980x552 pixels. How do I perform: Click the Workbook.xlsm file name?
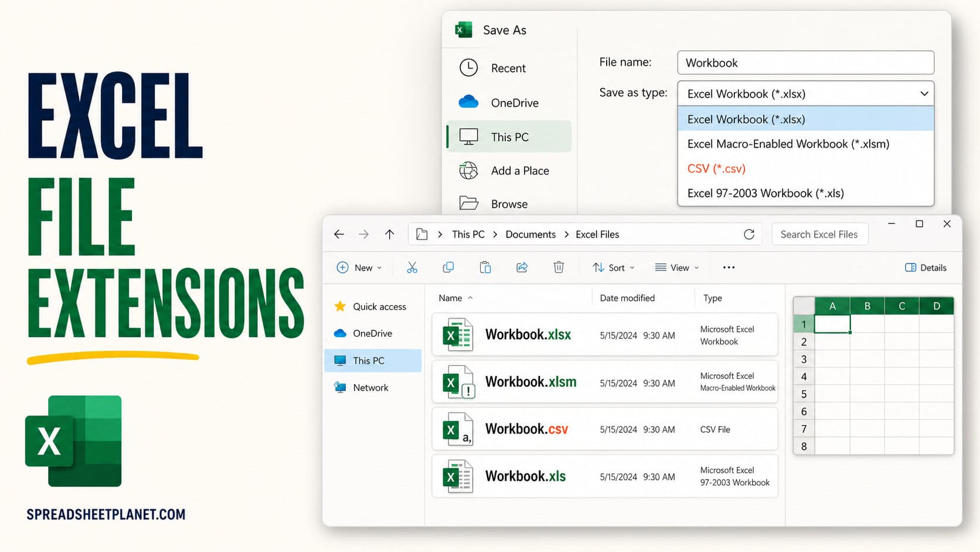tap(530, 382)
